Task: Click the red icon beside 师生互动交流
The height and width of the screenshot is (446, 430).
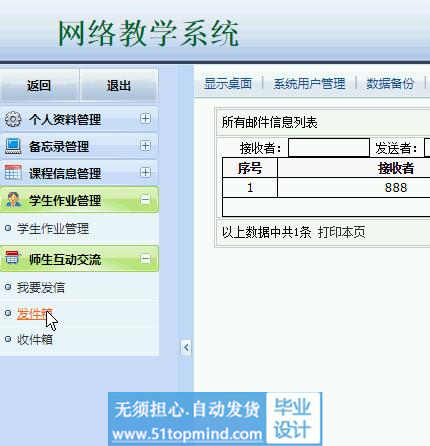Action: click(13, 258)
